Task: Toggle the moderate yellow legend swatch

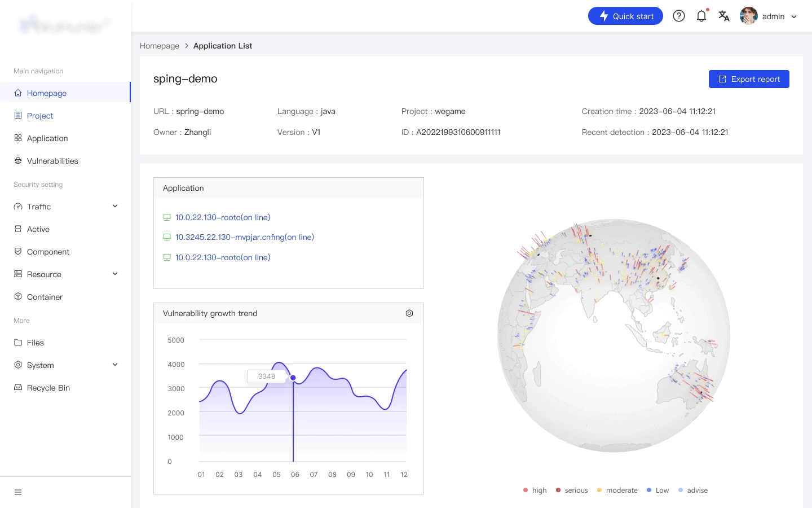Action: click(599, 490)
